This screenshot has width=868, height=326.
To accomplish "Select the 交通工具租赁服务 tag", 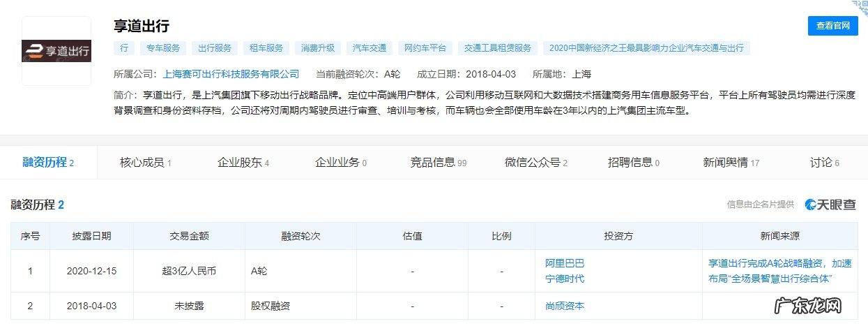I will (497, 48).
